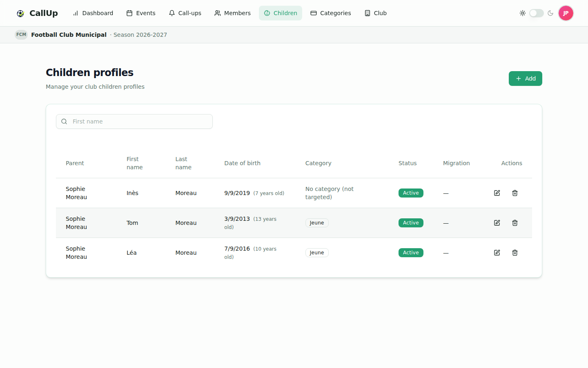Click the Status column header
The image size is (588, 368).
point(408,163)
